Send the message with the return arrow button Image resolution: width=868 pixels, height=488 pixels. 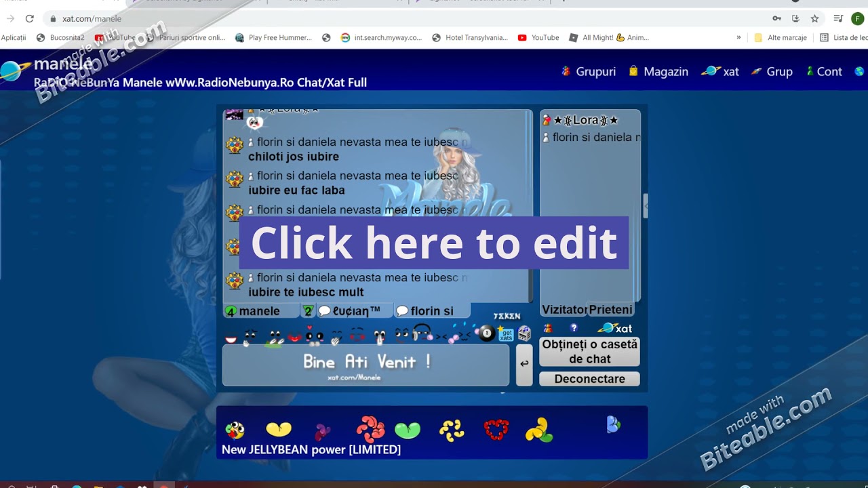(524, 365)
